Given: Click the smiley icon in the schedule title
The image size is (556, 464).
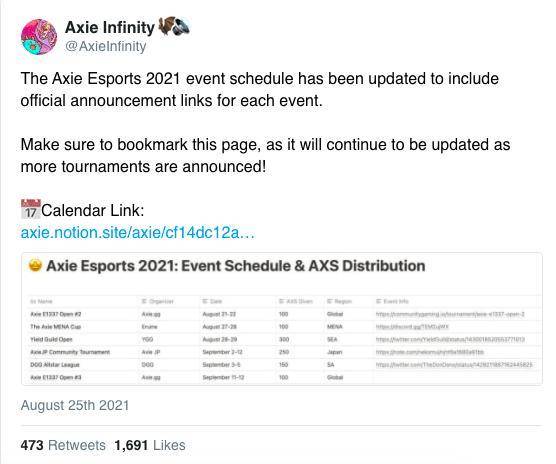Looking at the screenshot, I should (35, 265).
